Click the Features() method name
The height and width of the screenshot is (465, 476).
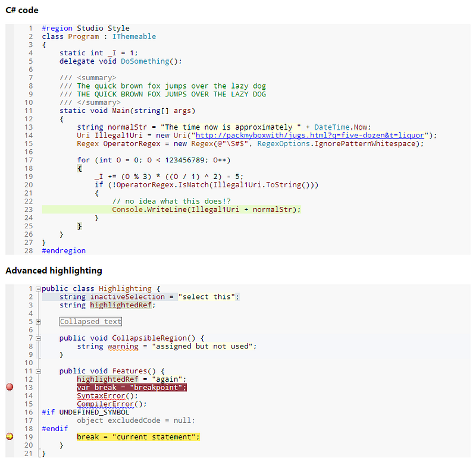[x=134, y=371]
